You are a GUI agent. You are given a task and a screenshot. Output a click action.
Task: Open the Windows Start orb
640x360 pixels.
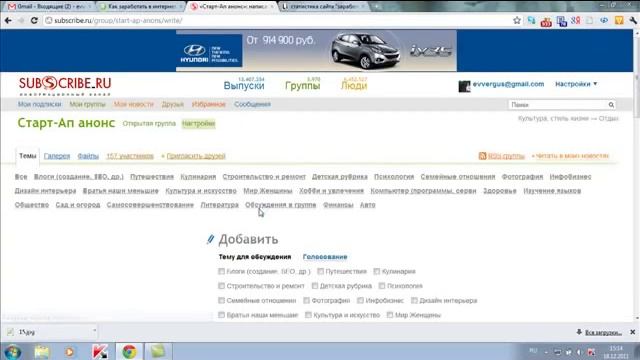13,352
